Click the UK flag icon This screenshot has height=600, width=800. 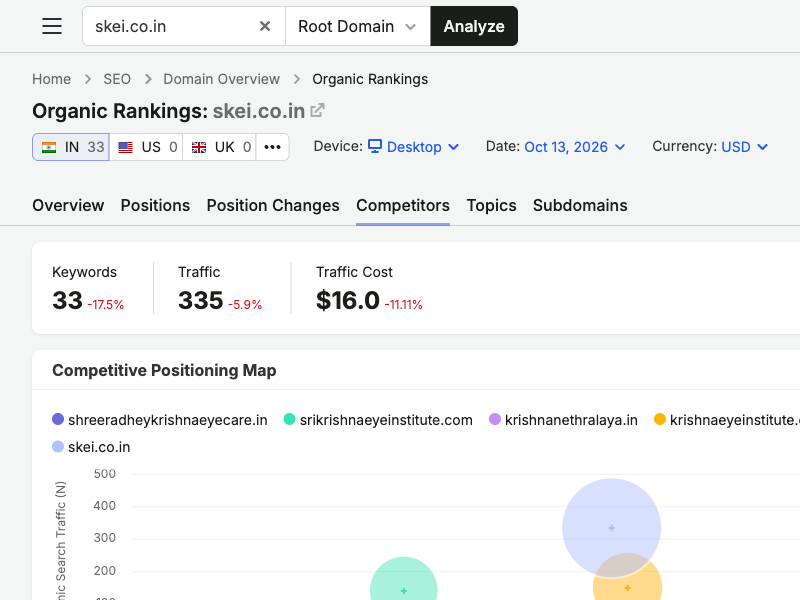[199, 147]
